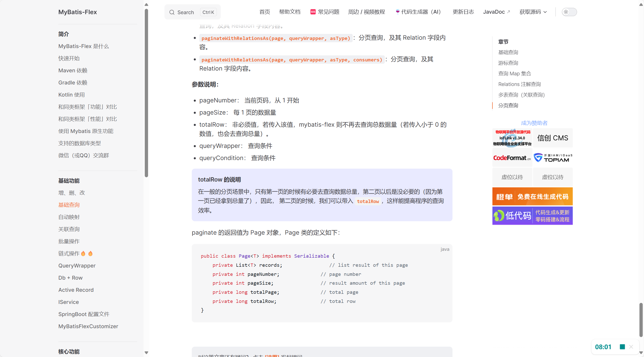
Task: Open JavaDoc external link
Action: click(496, 12)
